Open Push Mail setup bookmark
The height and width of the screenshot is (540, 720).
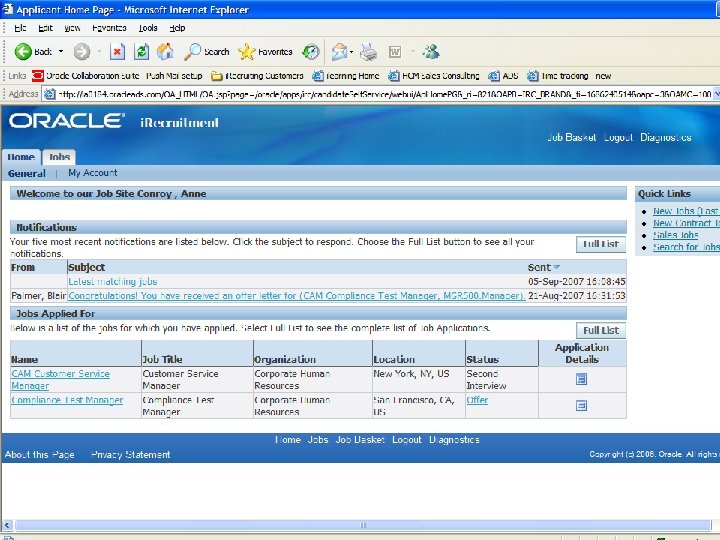[174, 76]
